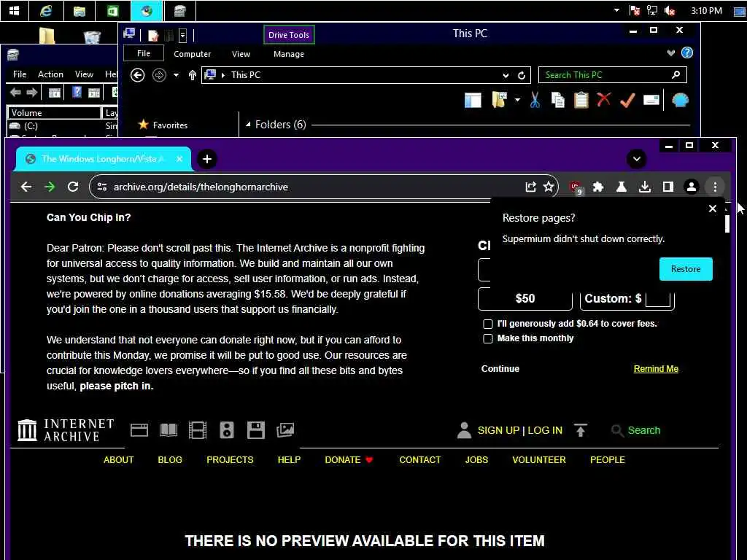
Task: Open the Computer ribbon tab
Action: [x=192, y=54]
